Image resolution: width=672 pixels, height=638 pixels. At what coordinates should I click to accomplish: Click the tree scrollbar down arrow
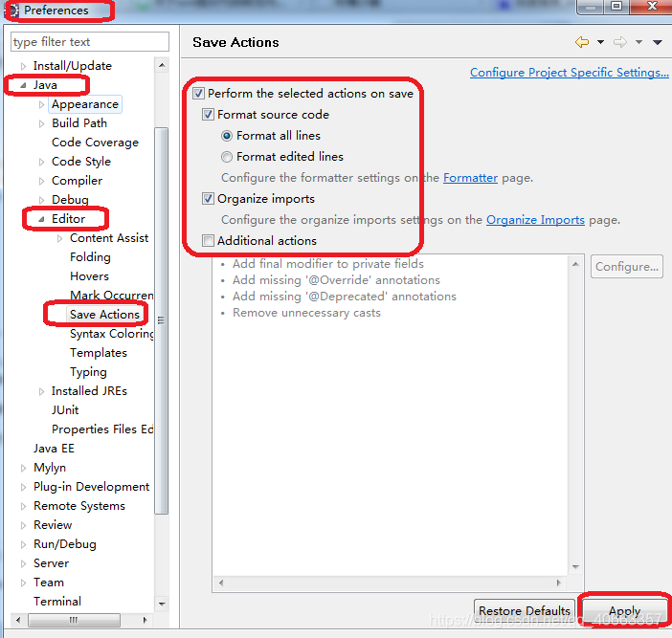(162, 604)
